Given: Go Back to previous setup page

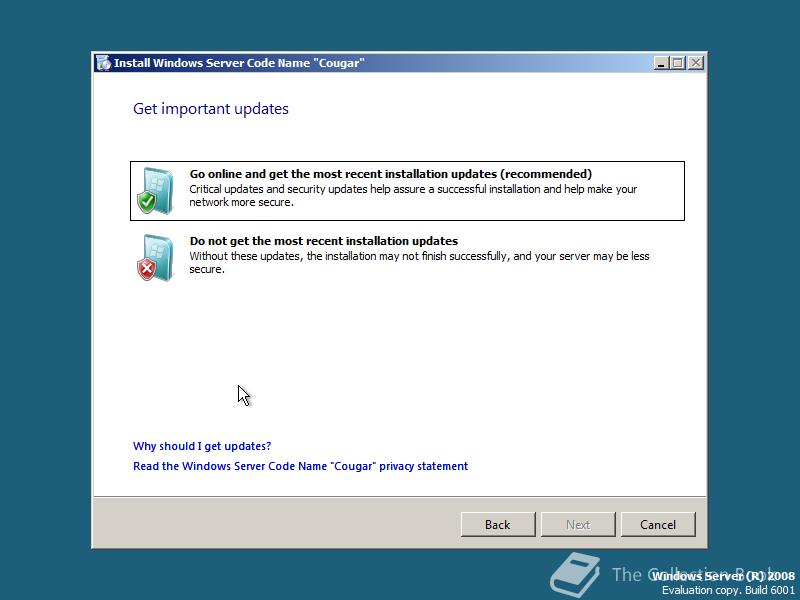Looking at the screenshot, I should point(498,524).
